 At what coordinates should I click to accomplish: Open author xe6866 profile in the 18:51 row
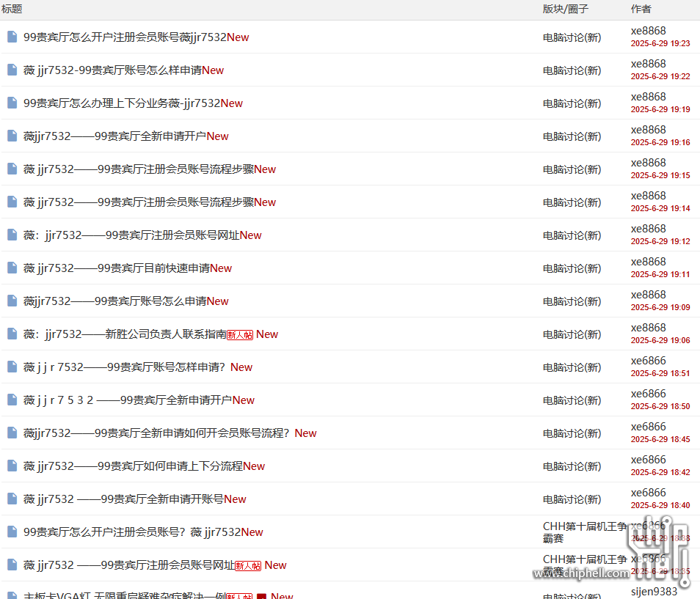coord(648,361)
